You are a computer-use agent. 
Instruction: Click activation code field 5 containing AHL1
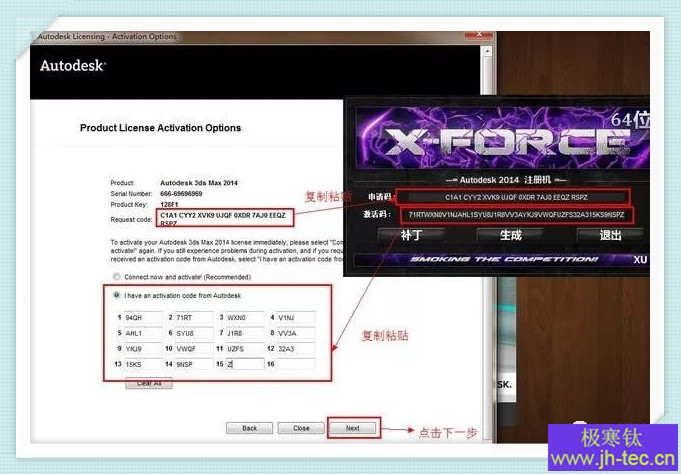(143, 333)
